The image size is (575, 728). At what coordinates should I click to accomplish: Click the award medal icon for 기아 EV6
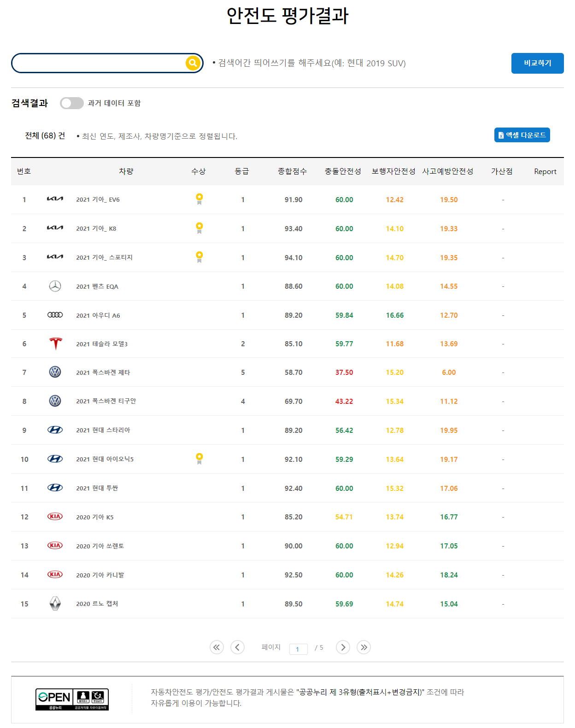click(x=199, y=199)
